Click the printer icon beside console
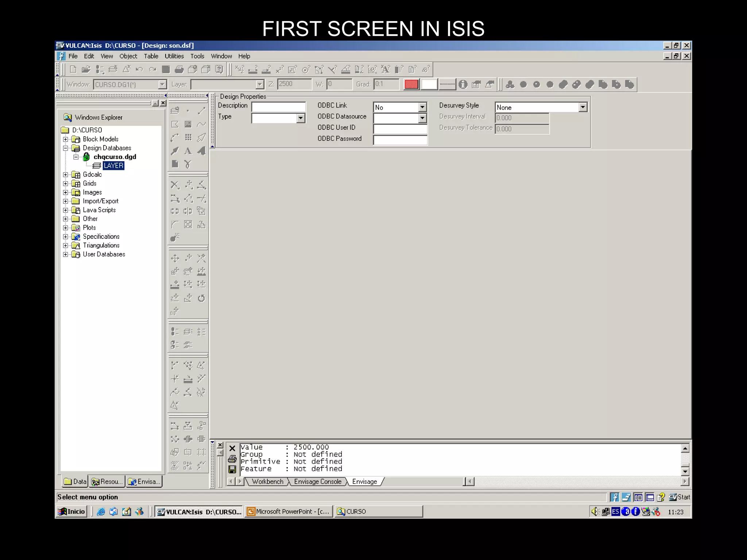 (x=232, y=459)
